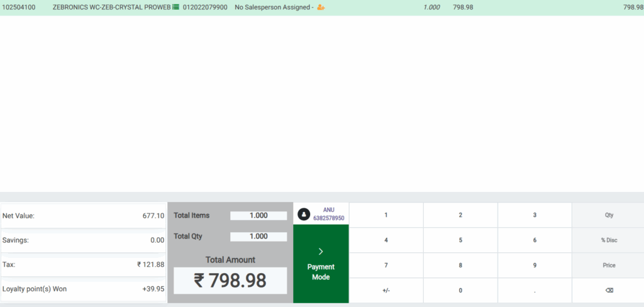Tap the decimal point key
Screen dimensions: 644x307
tap(535, 290)
